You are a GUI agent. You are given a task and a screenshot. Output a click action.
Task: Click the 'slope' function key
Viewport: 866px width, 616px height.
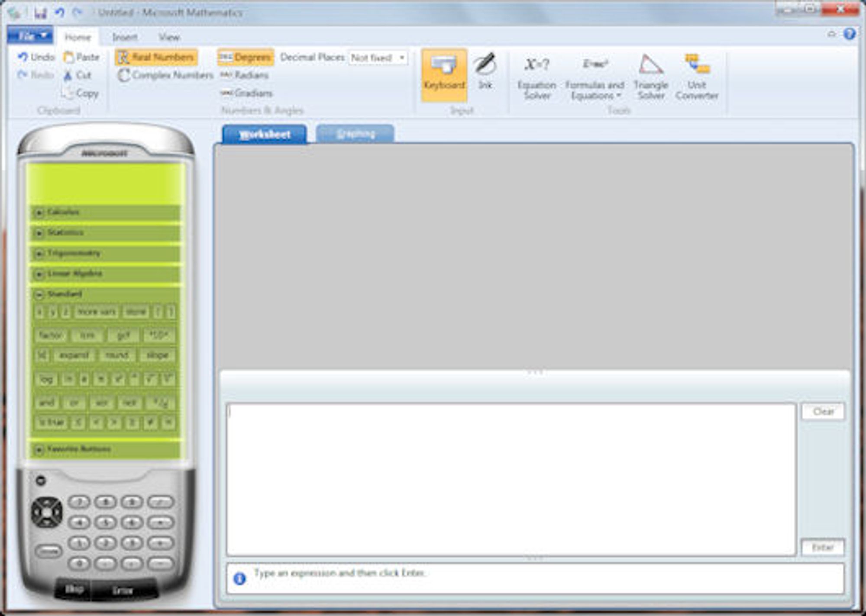click(x=157, y=355)
